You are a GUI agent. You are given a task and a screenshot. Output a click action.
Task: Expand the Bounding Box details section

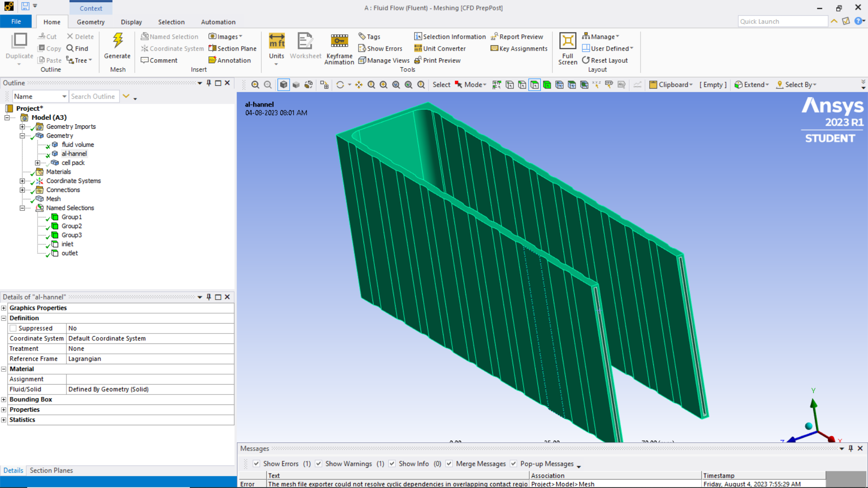pos(4,399)
